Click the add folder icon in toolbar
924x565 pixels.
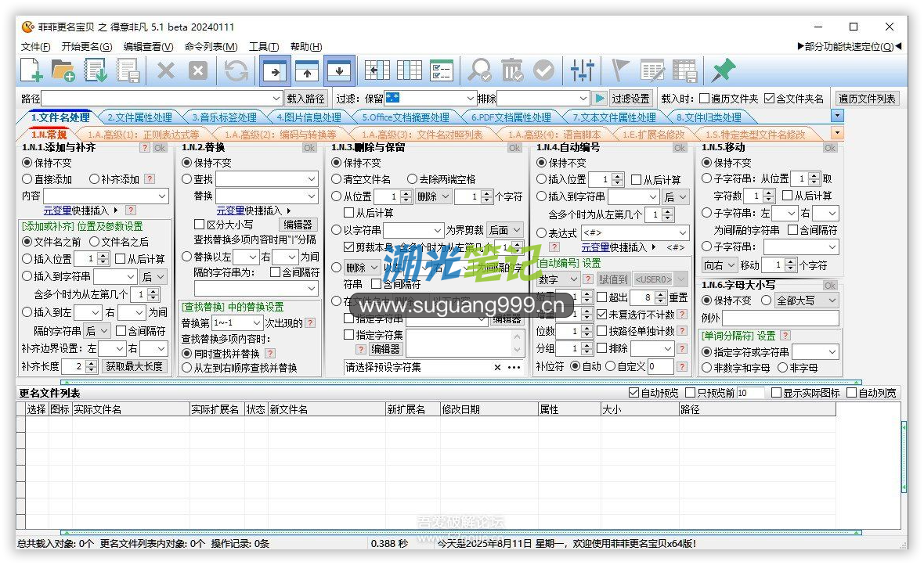[63, 70]
